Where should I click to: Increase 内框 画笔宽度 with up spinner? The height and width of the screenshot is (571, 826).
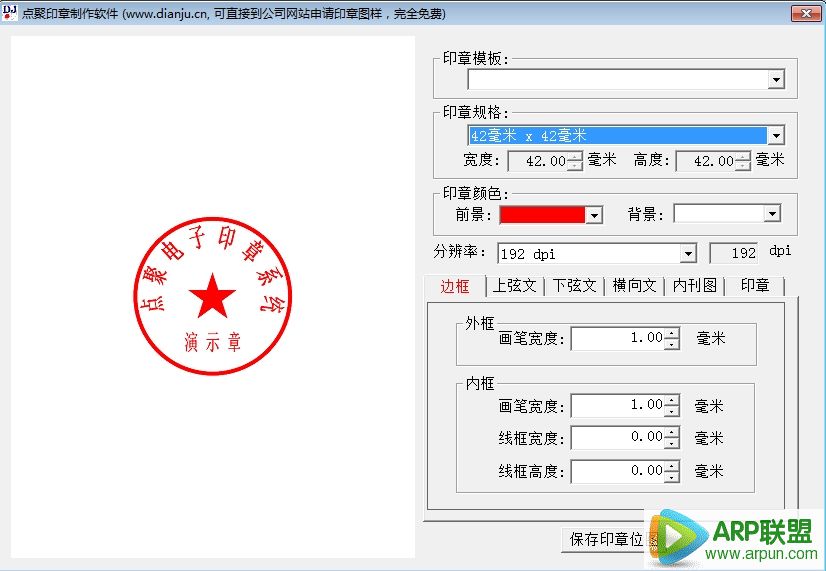pos(672,400)
